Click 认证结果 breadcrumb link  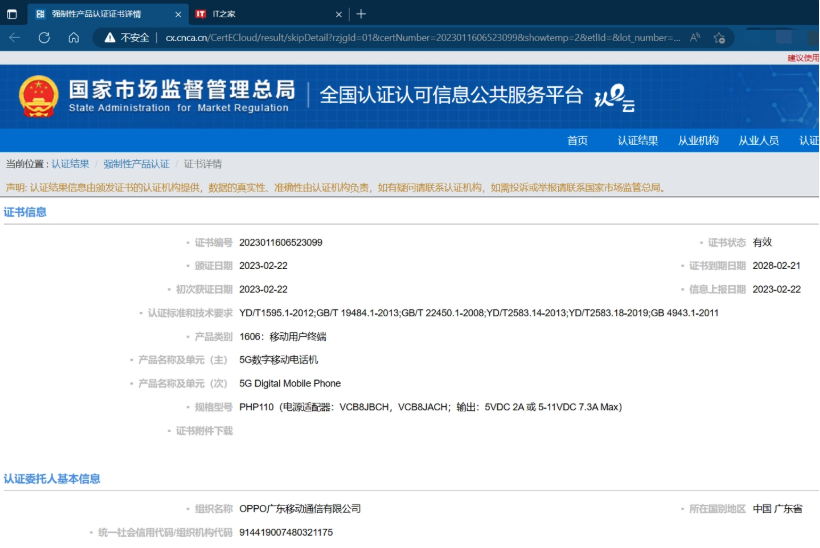point(70,164)
